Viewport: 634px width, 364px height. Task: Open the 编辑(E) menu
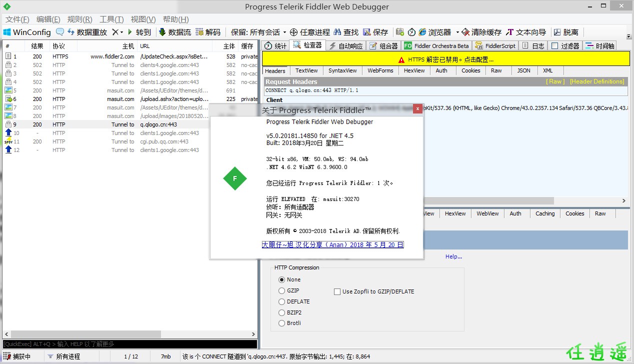(48, 19)
